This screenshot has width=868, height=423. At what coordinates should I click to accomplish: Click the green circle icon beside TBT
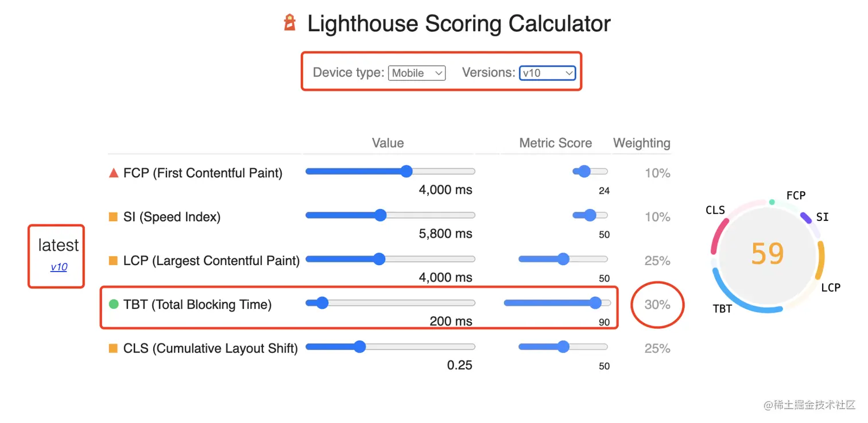(x=114, y=304)
